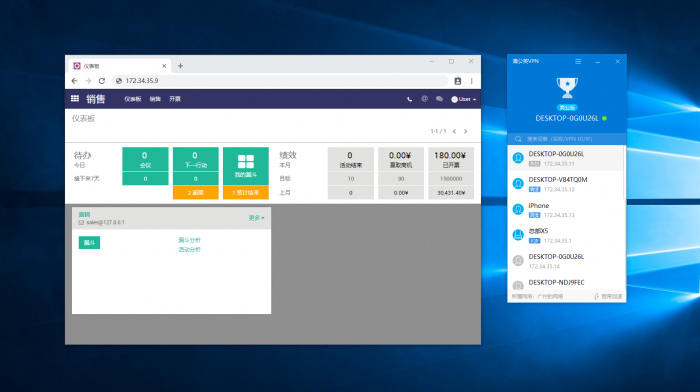This screenshot has width=700, height=392.
Task: Open a new browser tab with plus
Action: pos(180,66)
